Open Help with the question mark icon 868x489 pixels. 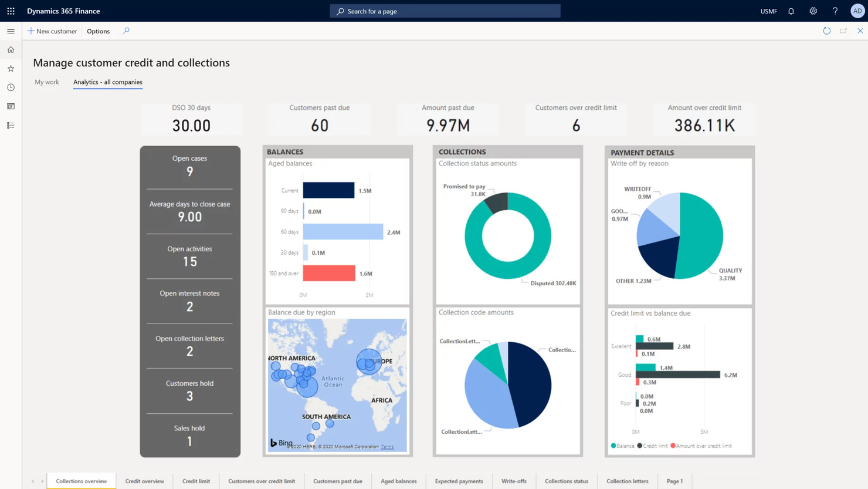[835, 11]
